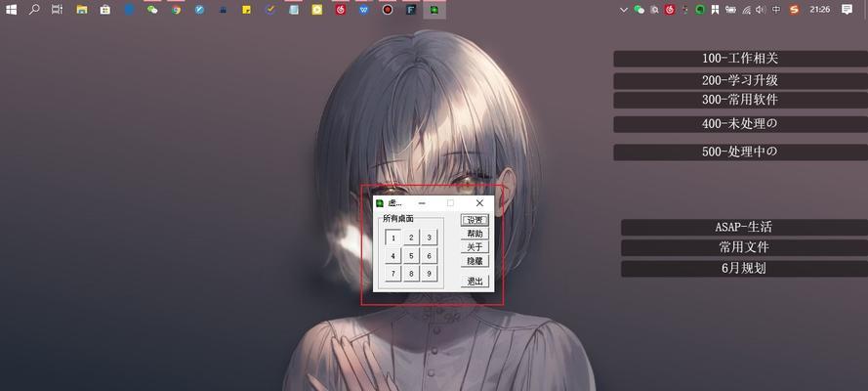Image resolution: width=868 pixels, height=391 pixels.
Task: Open Wi-Fi network tray icon
Action: click(x=746, y=10)
